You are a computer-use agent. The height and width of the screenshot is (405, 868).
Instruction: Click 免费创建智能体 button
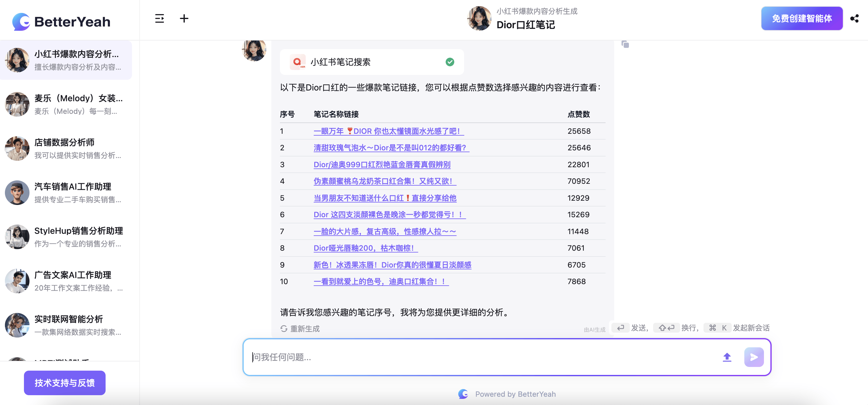coord(802,18)
